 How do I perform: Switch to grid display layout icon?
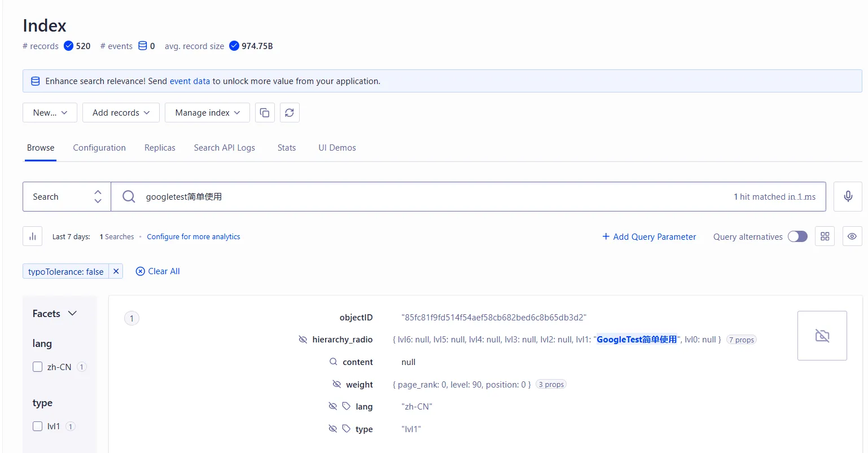click(x=825, y=236)
